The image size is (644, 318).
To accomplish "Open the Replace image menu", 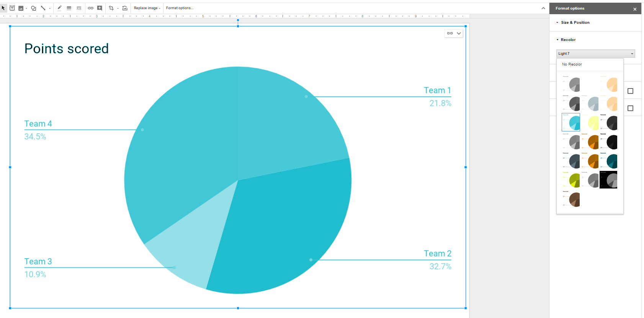I will tap(147, 8).
